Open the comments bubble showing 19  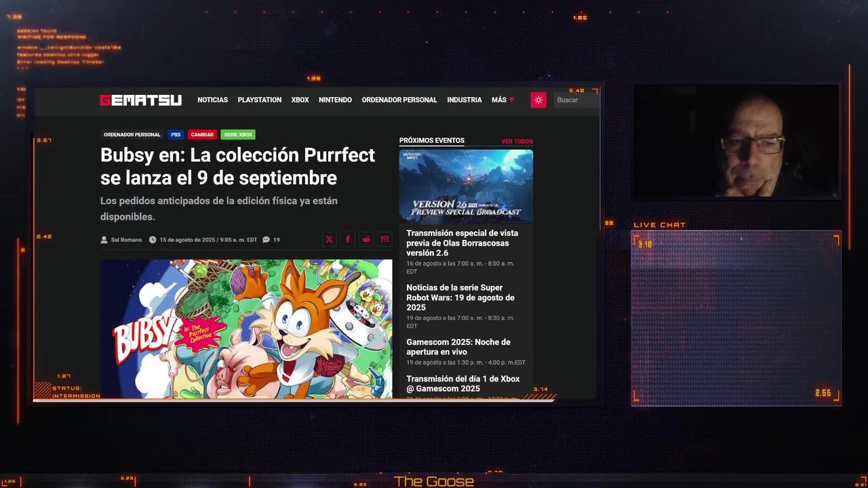pos(271,240)
